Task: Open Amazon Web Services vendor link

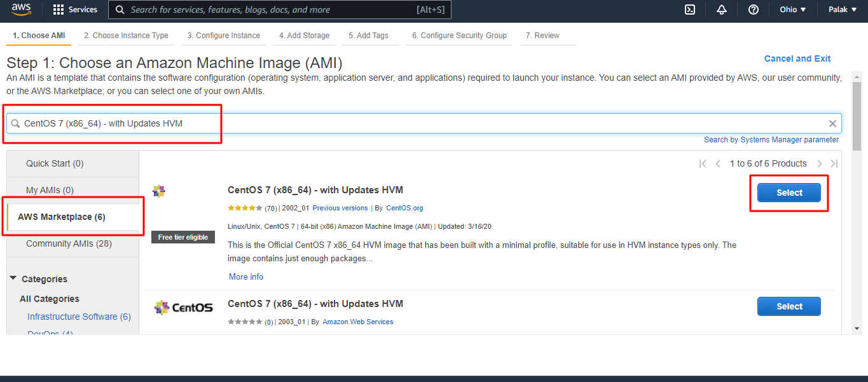Action: pos(358,322)
